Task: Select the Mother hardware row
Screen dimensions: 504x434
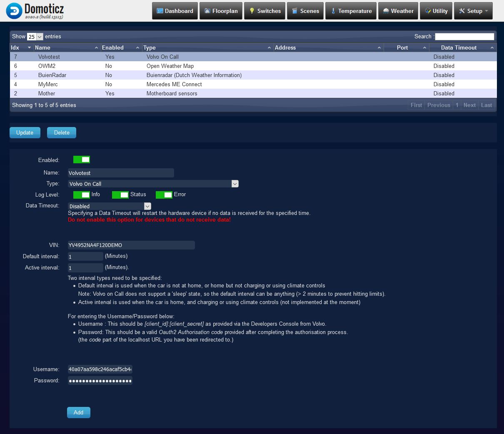Action: tap(253, 93)
